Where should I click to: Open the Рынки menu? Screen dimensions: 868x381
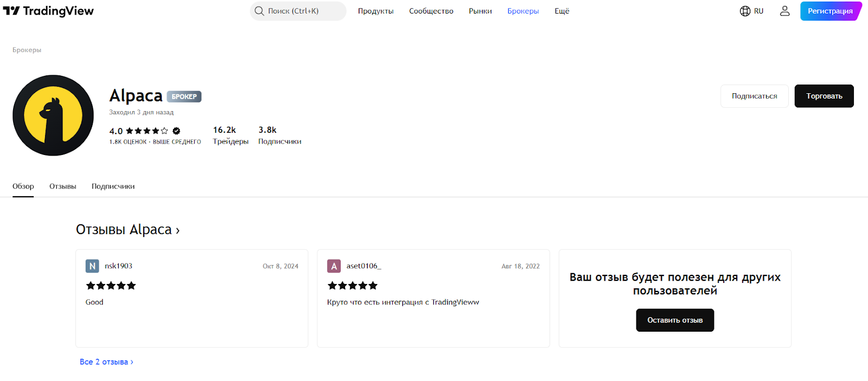tap(480, 11)
